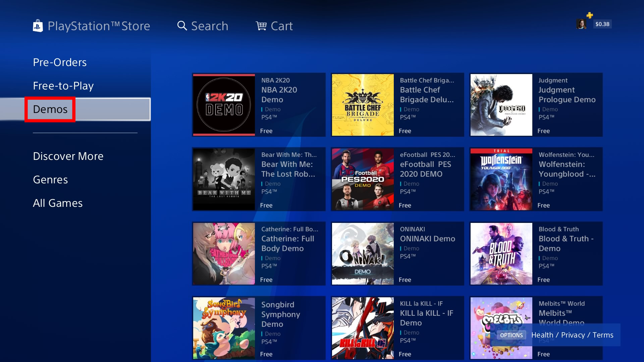This screenshot has width=644, height=362.
Task: Open All Games section
Action: pyautogui.click(x=57, y=203)
